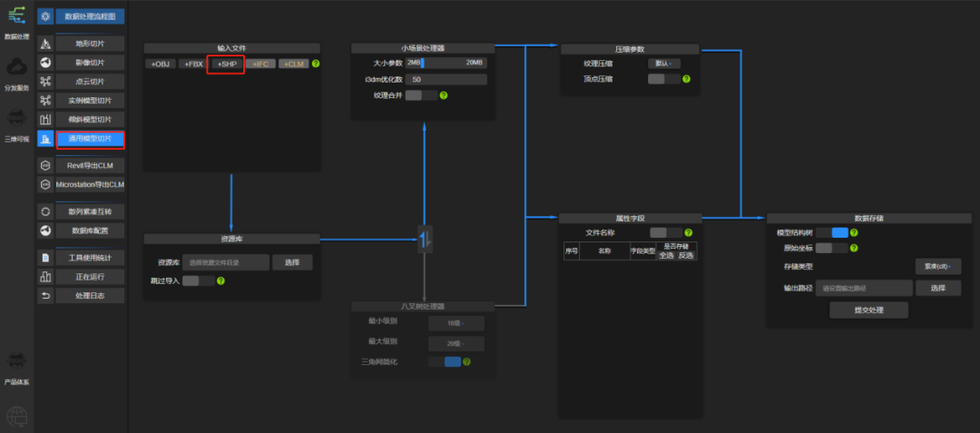
Task: Click the globe monitor icon at sidebar bottom
Action: tap(17, 417)
